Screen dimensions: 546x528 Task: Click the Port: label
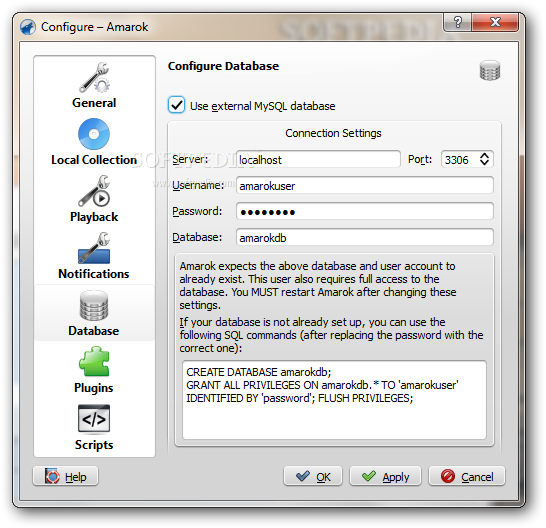click(420, 160)
